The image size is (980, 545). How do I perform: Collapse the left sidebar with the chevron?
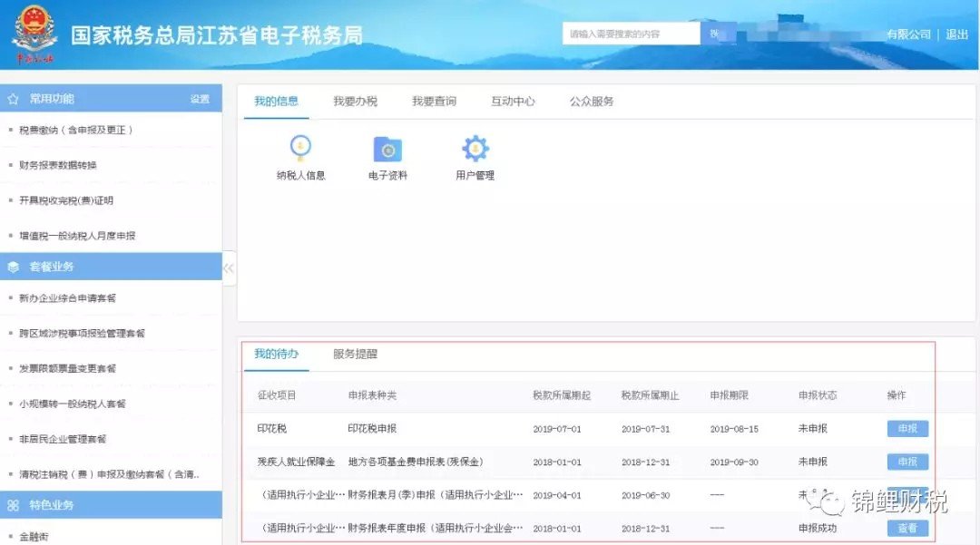point(229,268)
